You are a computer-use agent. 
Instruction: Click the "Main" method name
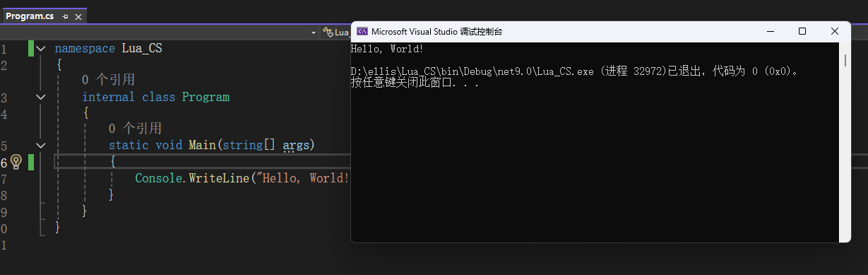[x=202, y=145]
